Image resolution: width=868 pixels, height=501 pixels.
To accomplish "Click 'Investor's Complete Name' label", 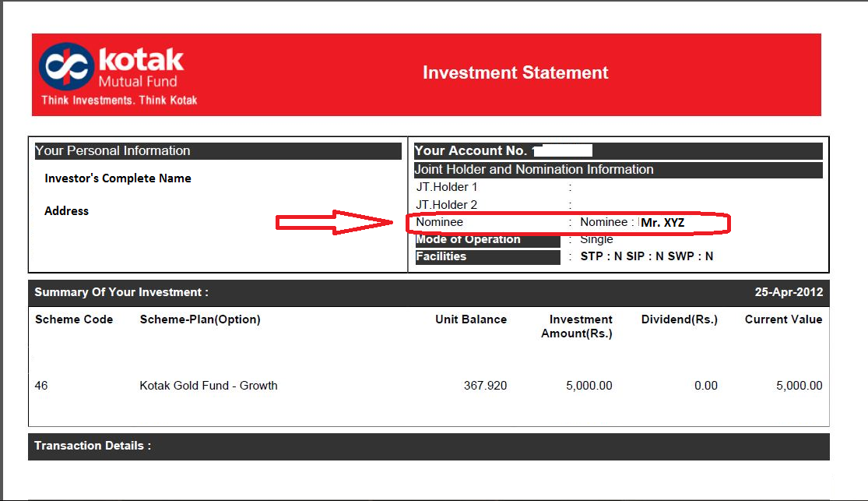I will 118,178.
